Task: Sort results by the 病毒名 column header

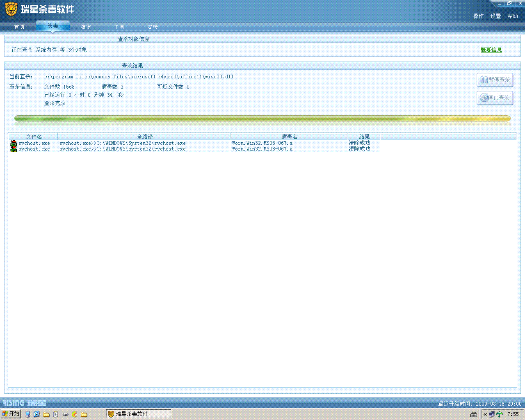Action: point(289,137)
